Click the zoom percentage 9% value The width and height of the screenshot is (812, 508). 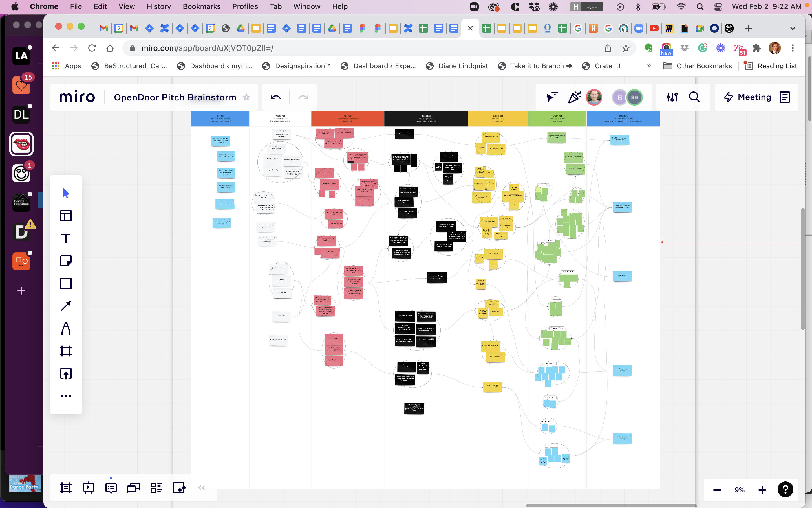coord(740,490)
